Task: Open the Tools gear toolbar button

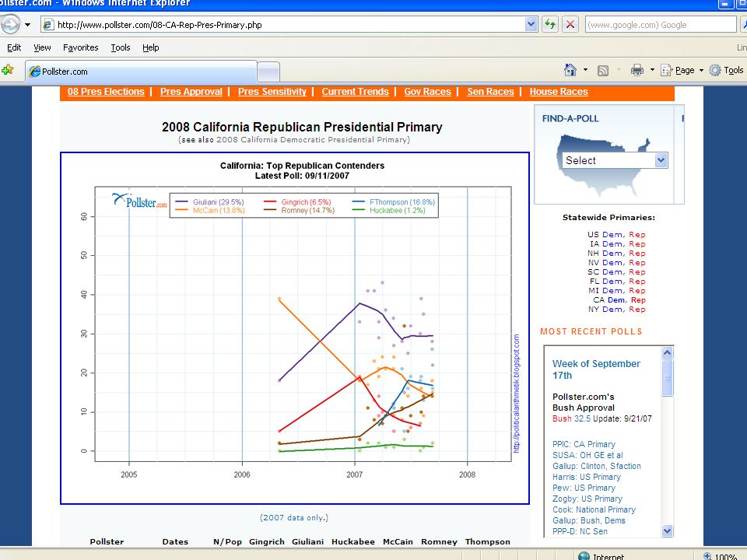Action: (727, 70)
